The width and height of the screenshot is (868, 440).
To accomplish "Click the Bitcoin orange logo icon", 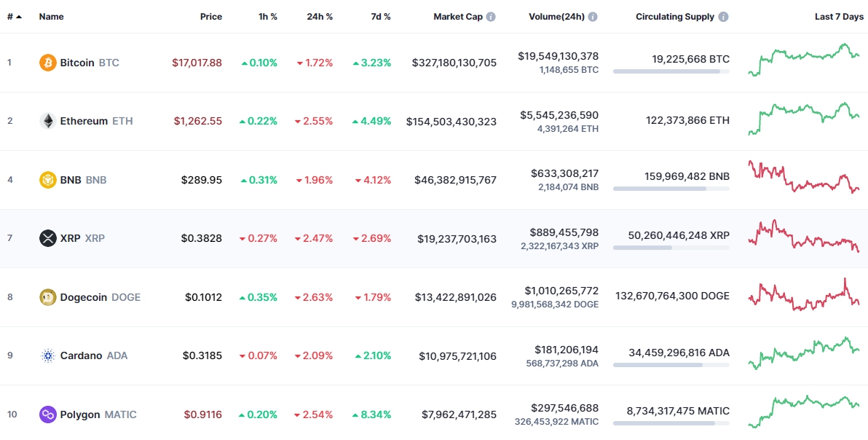I will click(48, 63).
